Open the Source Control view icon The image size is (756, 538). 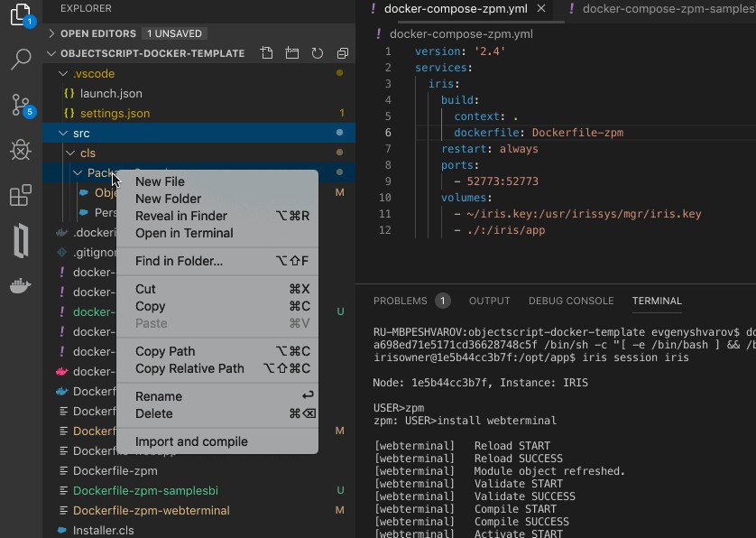pyautogui.click(x=20, y=105)
